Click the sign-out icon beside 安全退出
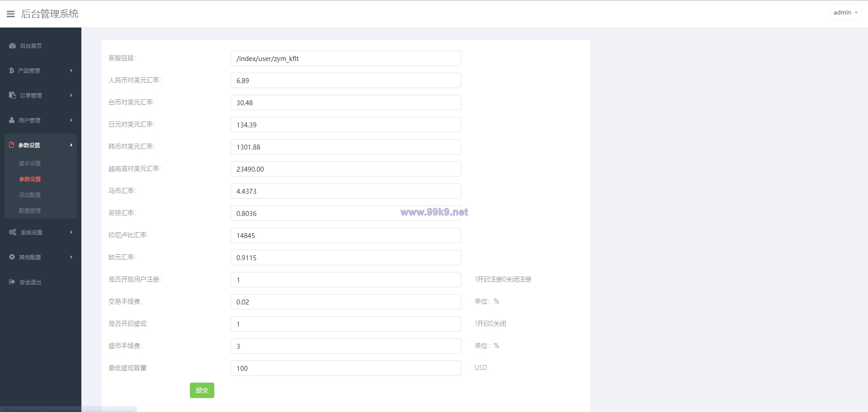Screen dimensions: 868x412 click(x=12, y=282)
